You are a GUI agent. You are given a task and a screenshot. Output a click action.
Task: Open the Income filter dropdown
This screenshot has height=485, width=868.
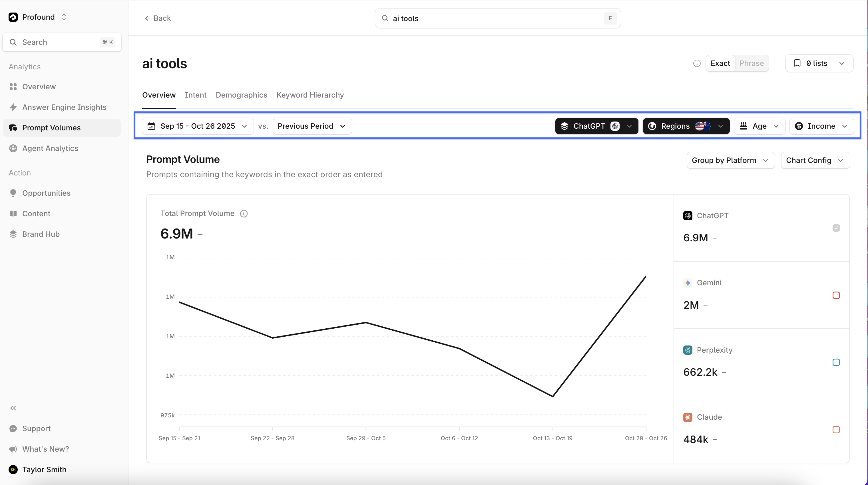[821, 126]
